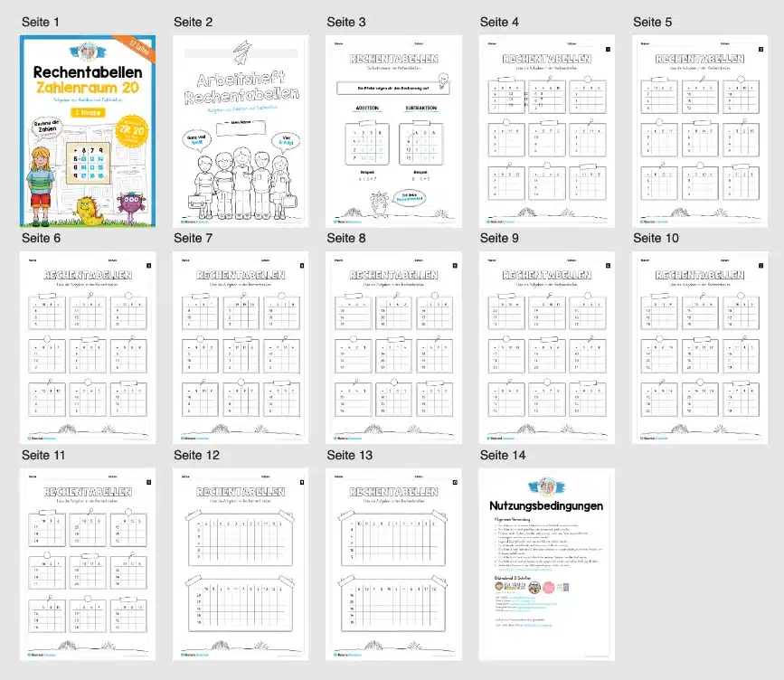This screenshot has height=680, width=784.
Task: Select the Seite 5 worksheet thumbnail
Action: point(701,131)
